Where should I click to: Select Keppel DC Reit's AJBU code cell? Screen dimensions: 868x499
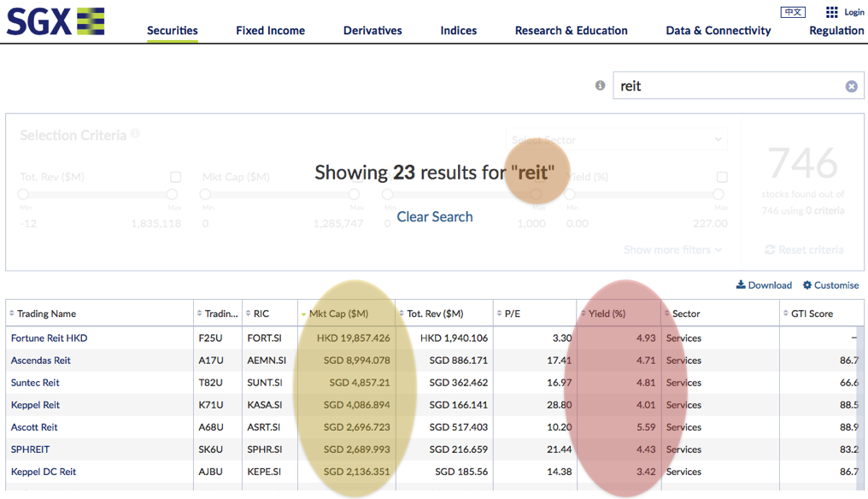[x=218, y=472]
